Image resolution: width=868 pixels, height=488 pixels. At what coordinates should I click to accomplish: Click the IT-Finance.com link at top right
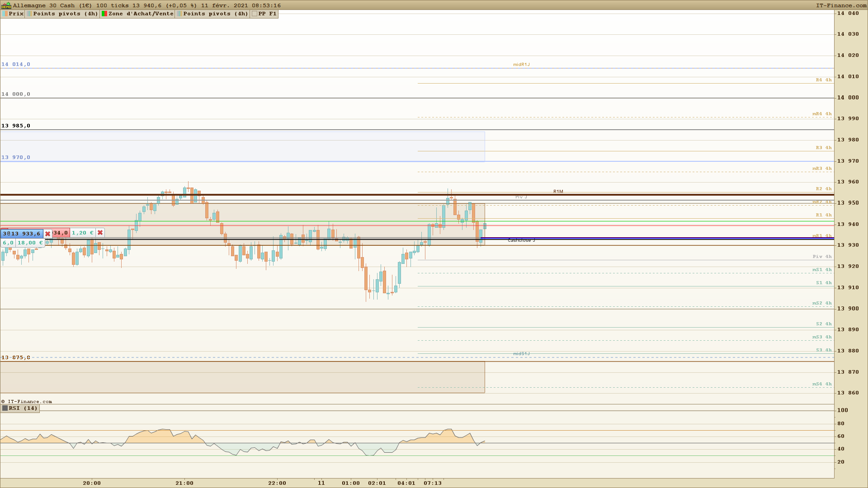pyautogui.click(x=841, y=5)
